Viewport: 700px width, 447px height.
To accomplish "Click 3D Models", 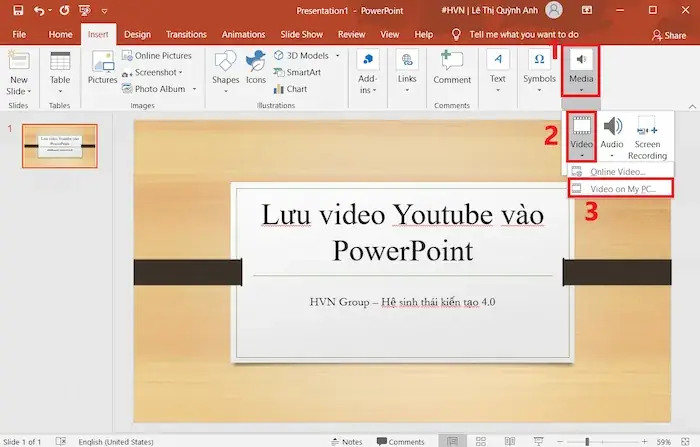I will (302, 55).
